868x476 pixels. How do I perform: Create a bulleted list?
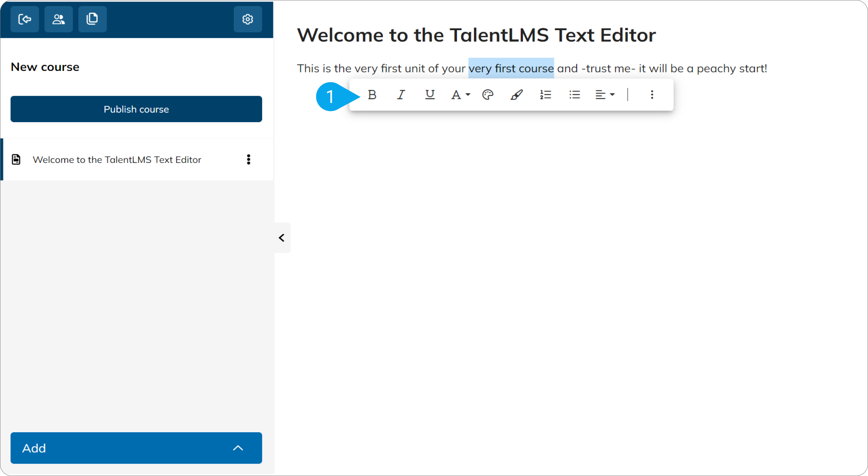[x=574, y=94]
